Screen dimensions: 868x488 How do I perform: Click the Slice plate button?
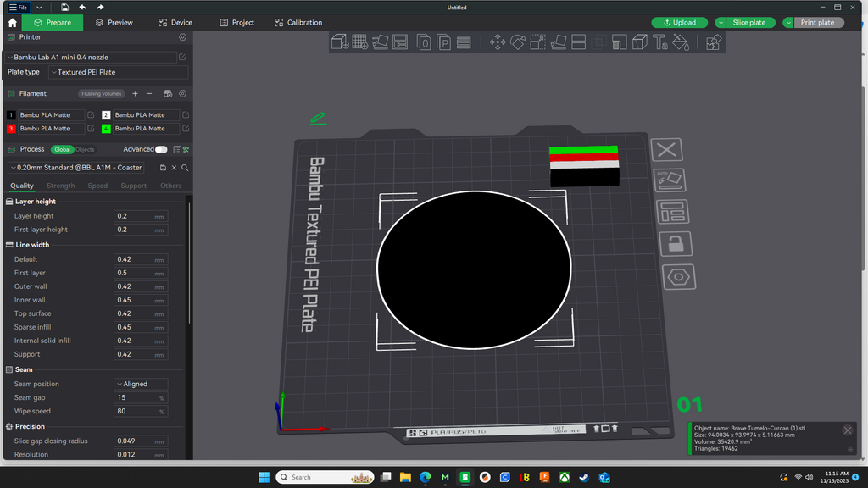coord(749,23)
